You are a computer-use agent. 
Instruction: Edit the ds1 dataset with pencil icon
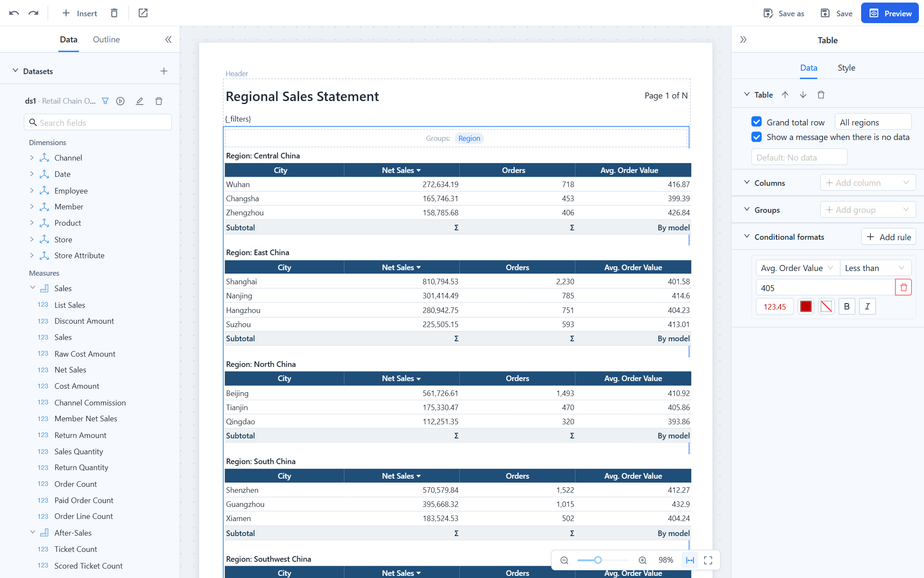pos(139,101)
